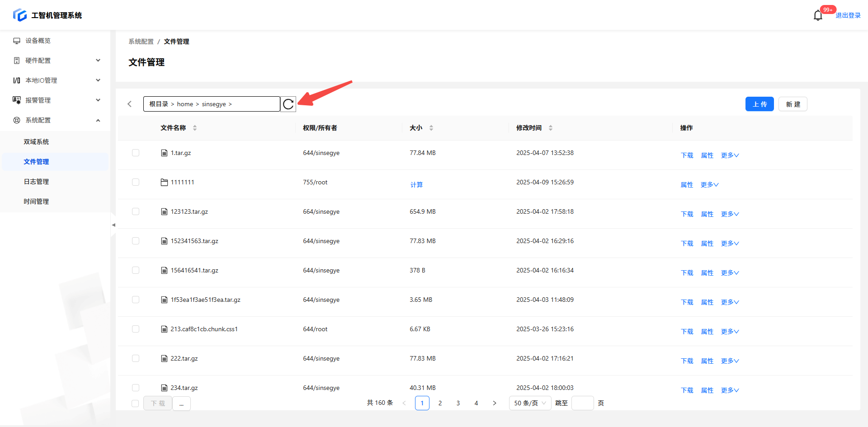
Task: Click the folder icon of 1111111
Action: click(x=164, y=183)
